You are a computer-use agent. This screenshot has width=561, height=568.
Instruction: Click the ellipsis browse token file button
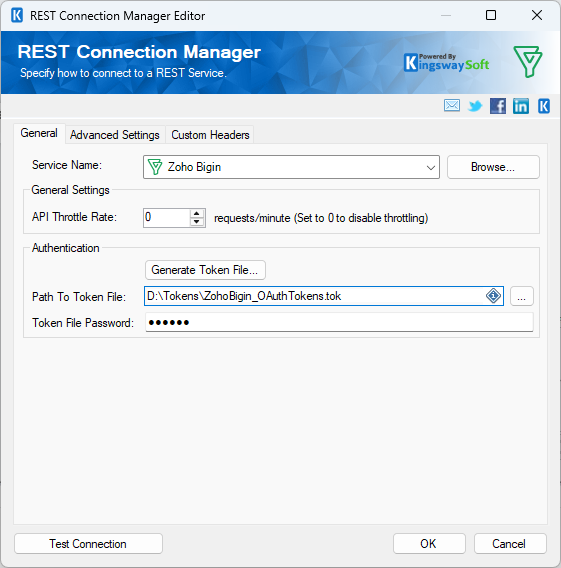click(x=522, y=296)
